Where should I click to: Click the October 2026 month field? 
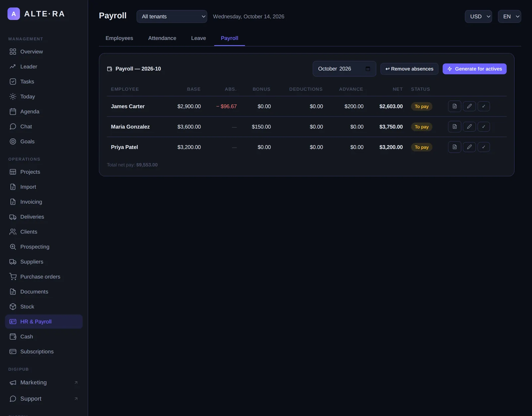pos(344,69)
